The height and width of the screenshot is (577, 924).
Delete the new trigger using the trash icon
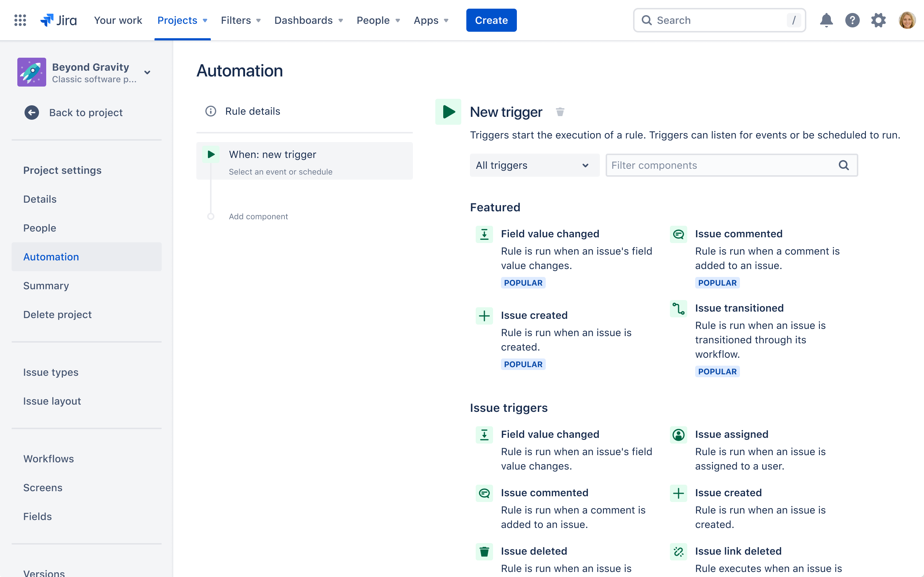pyautogui.click(x=560, y=111)
